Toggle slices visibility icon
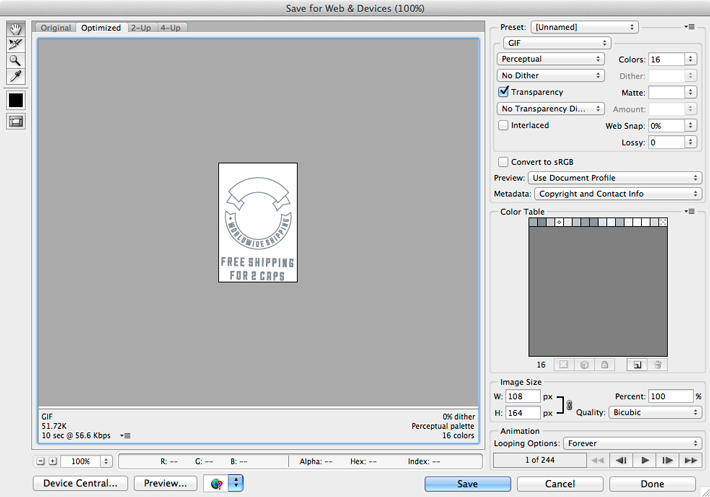 point(15,121)
